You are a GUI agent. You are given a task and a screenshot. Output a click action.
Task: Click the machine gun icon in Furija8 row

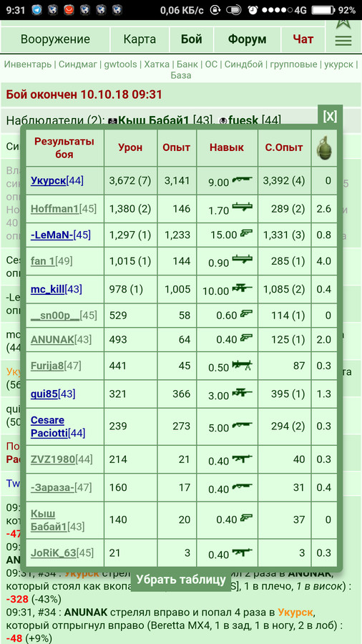[242, 364]
